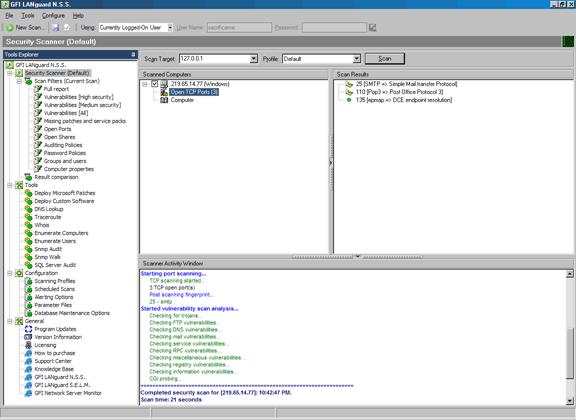Click the Whois tool icon

pos(28,225)
